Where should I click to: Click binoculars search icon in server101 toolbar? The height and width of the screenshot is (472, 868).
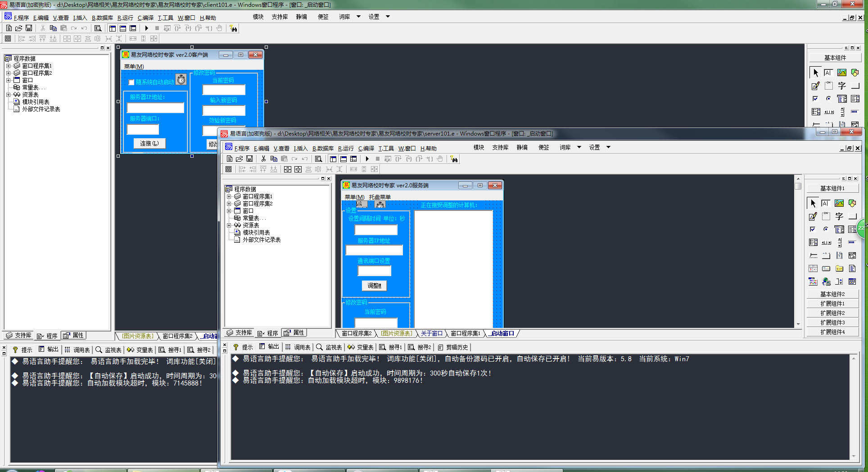coord(454,159)
